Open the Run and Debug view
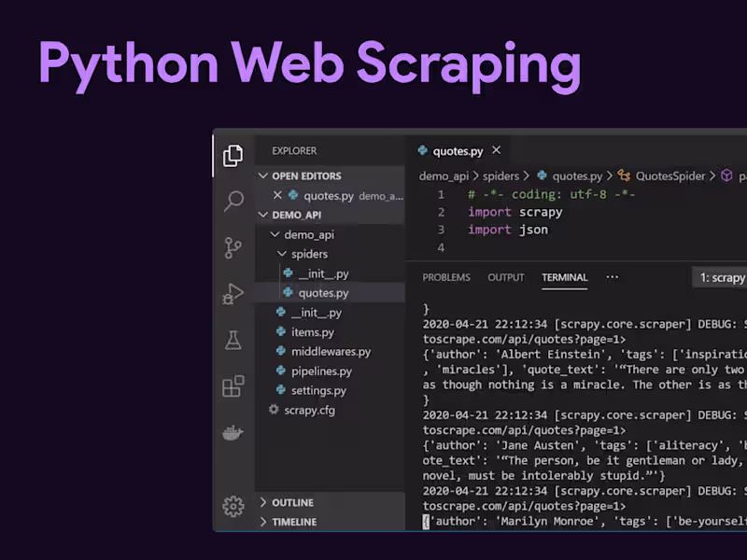This screenshot has width=747, height=560. click(x=233, y=294)
